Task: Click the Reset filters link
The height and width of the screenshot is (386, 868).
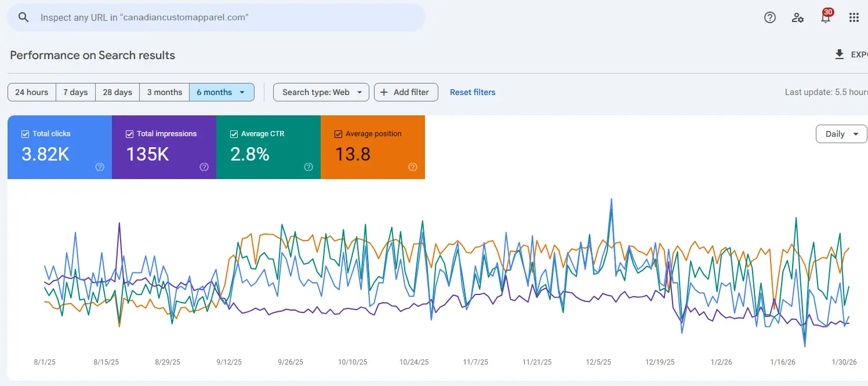Action: click(473, 92)
